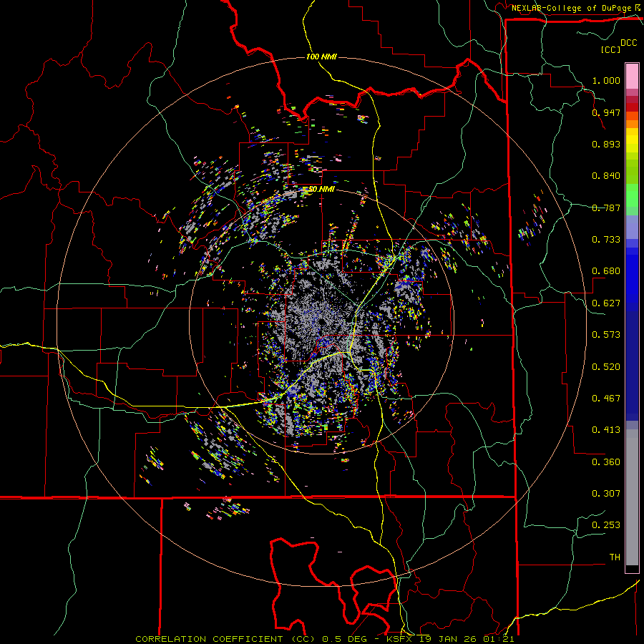Click the radar site center of the rings

(321, 322)
